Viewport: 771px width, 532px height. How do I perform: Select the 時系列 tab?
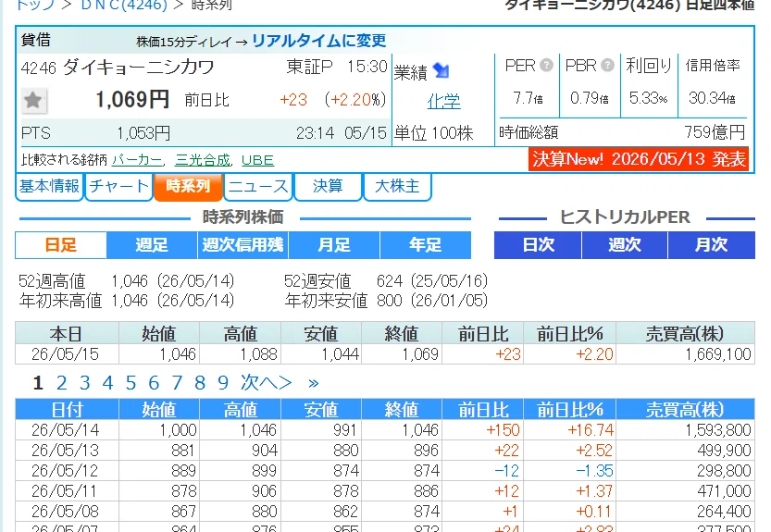coord(188,186)
